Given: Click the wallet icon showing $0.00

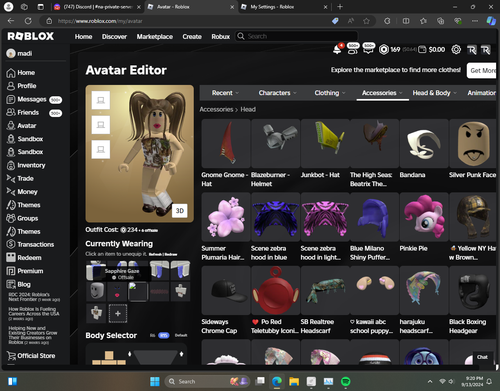Looking at the screenshot, I should pyautogui.click(x=422, y=50).
